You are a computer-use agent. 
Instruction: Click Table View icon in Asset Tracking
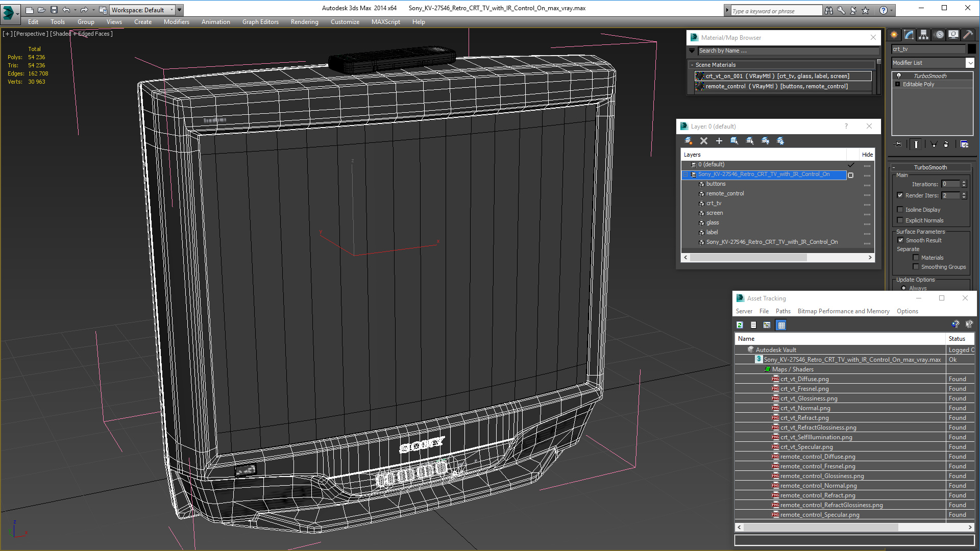(x=781, y=325)
